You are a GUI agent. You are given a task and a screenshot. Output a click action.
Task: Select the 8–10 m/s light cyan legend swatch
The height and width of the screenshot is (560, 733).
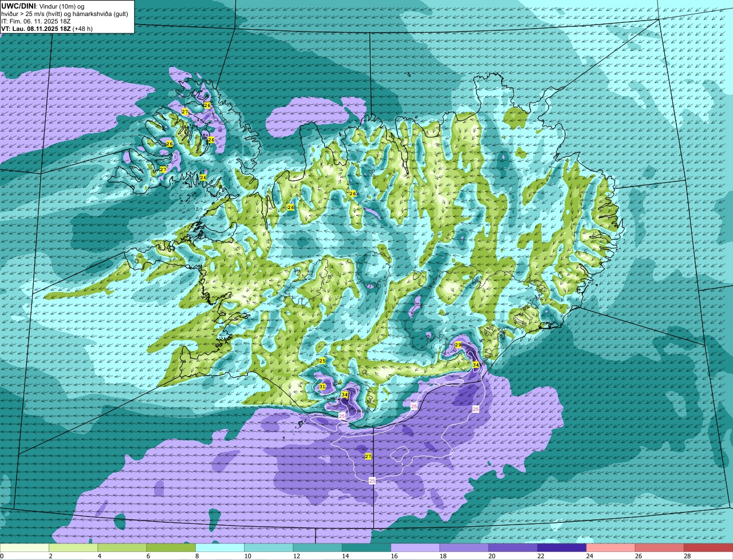coord(220,548)
